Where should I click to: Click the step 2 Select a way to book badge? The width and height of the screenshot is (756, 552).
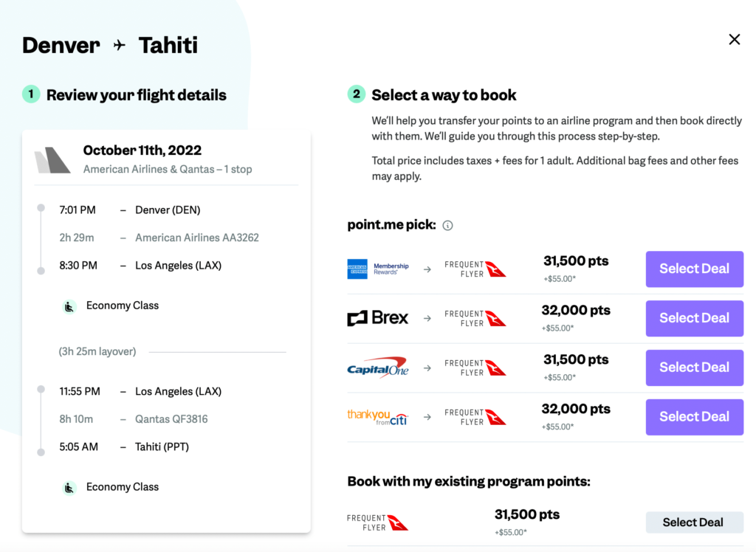(x=355, y=95)
